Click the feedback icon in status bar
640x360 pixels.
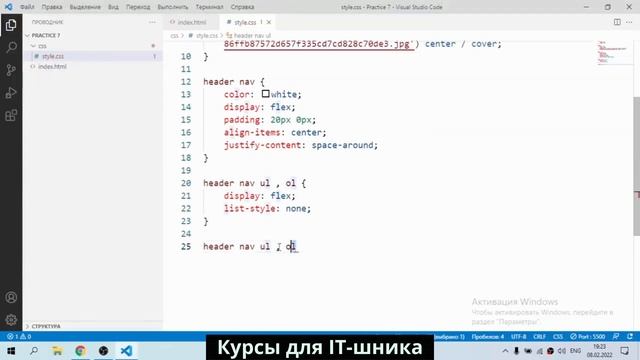pyautogui.click(x=616, y=337)
